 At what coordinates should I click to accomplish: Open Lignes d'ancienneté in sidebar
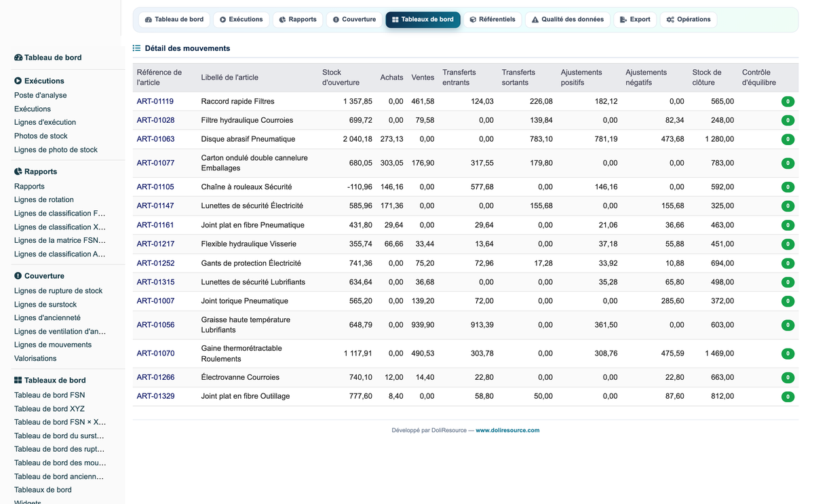click(47, 318)
